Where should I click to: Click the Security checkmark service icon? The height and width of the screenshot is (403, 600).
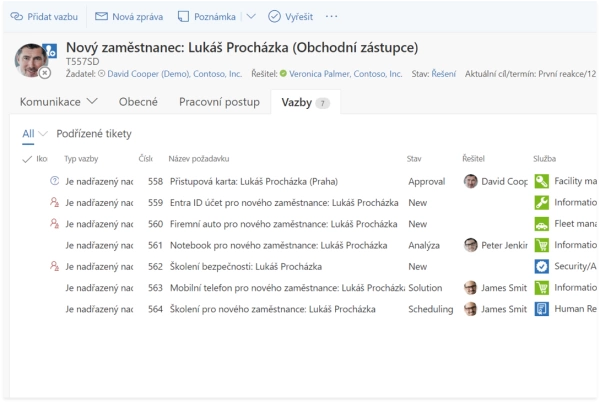(541, 266)
